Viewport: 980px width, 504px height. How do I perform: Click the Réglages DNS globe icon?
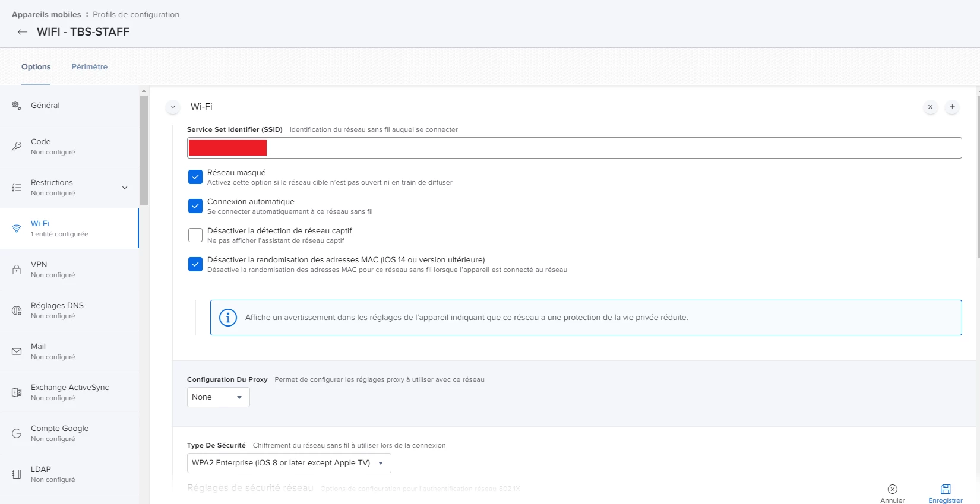point(17,310)
